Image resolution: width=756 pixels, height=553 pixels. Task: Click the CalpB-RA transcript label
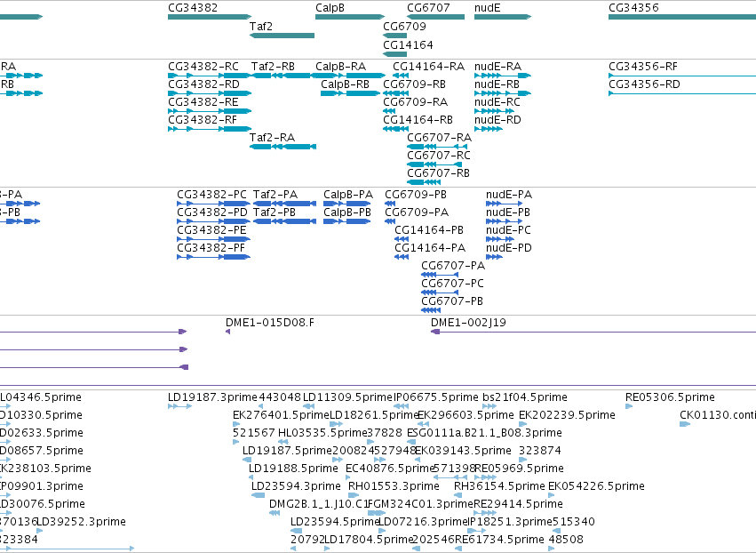(340, 66)
